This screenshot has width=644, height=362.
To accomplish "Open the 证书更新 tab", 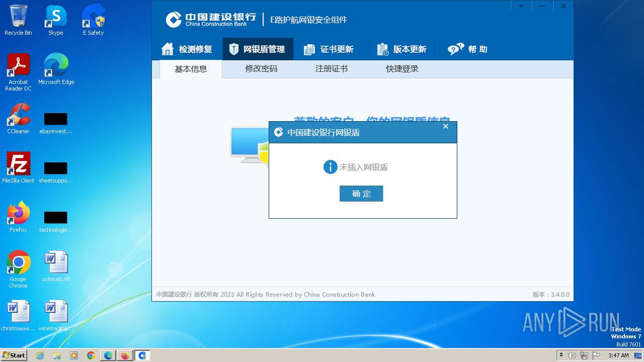I will [x=329, y=49].
